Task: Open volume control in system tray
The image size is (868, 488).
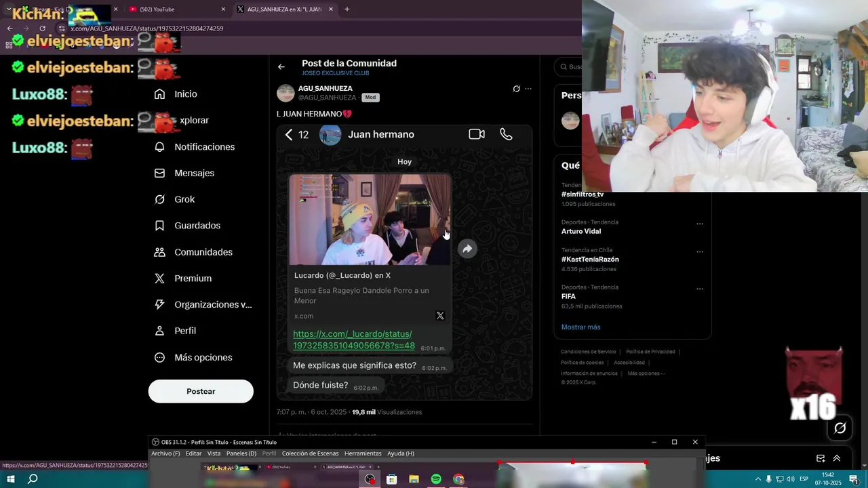Action: [791, 479]
